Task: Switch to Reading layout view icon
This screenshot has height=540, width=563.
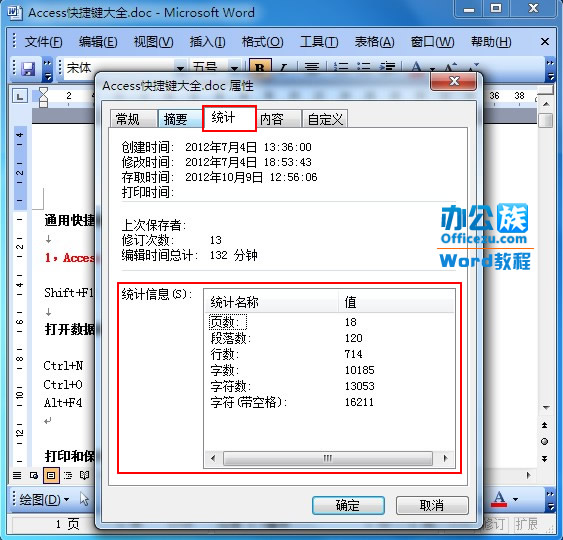Action: [84, 476]
